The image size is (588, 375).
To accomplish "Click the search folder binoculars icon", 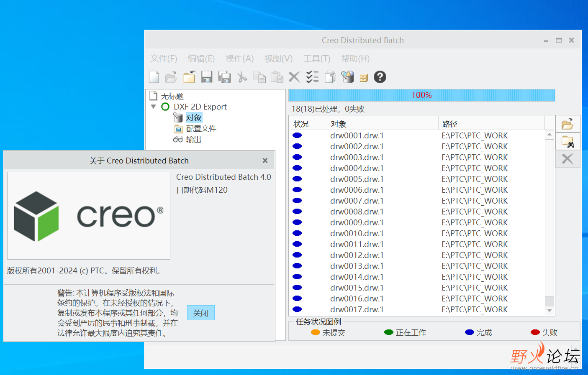I will pos(567,142).
